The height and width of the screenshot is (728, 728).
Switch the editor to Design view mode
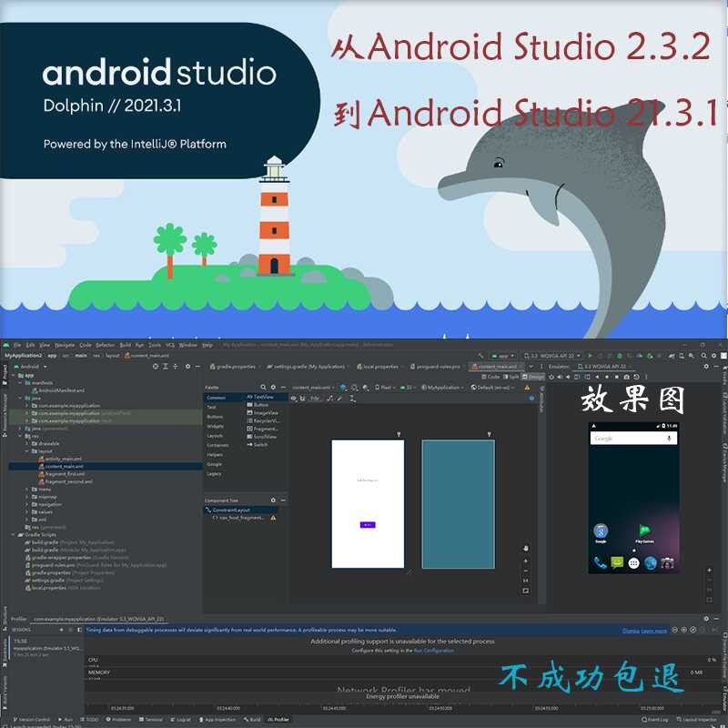coord(534,376)
